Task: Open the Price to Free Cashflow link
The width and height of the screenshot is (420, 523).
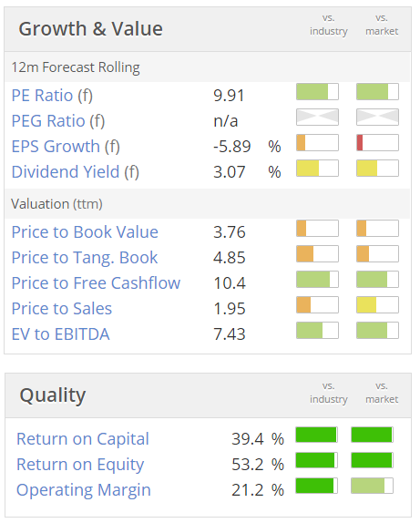Action: point(96,283)
